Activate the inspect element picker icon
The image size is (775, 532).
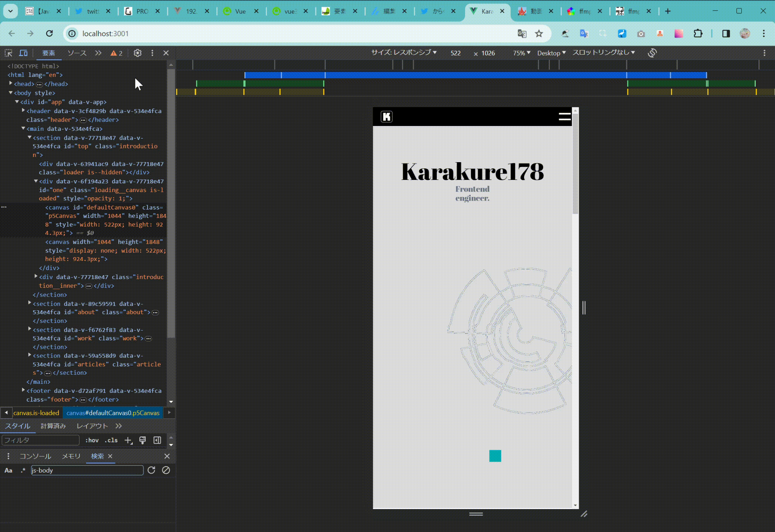(x=9, y=53)
